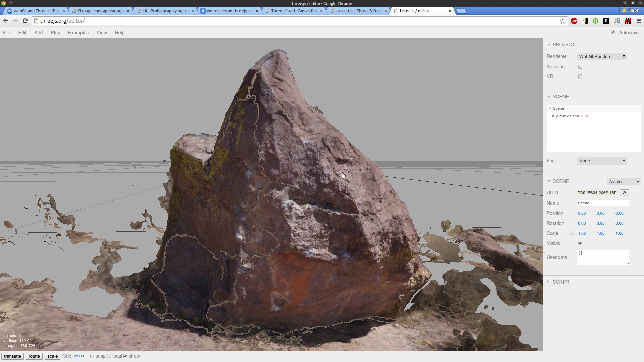Uncheck the grid show checkbox

125,356
